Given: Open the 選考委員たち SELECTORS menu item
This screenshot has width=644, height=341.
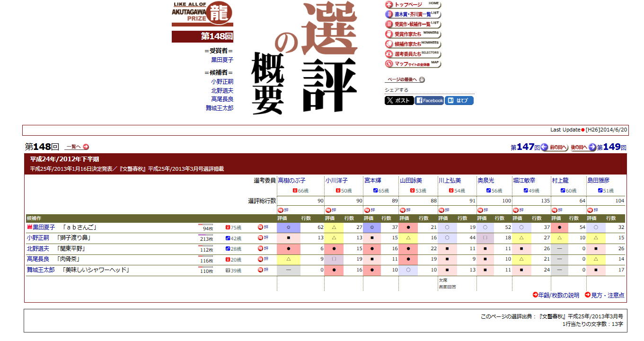Looking at the screenshot, I should click(412, 54).
